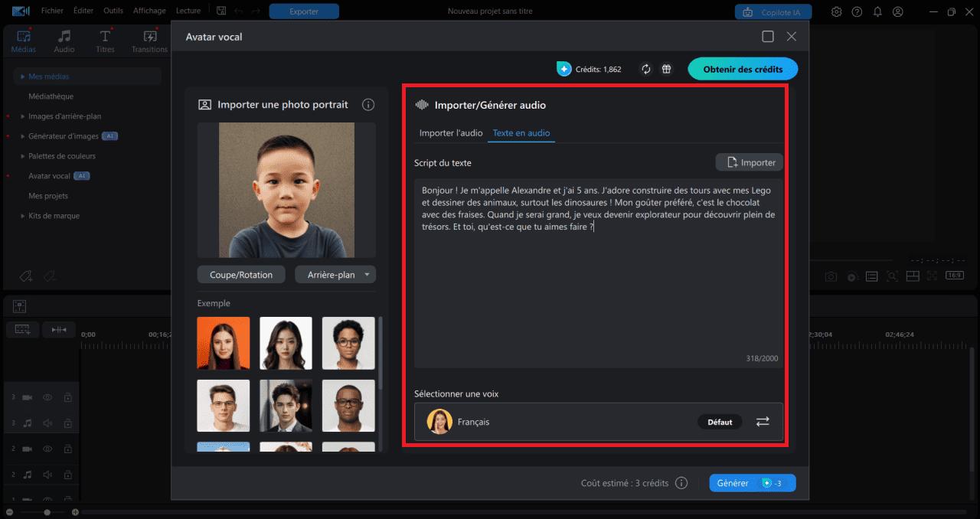Image resolution: width=980 pixels, height=519 pixels.
Task: Open the preview list view icon
Action: click(x=872, y=276)
